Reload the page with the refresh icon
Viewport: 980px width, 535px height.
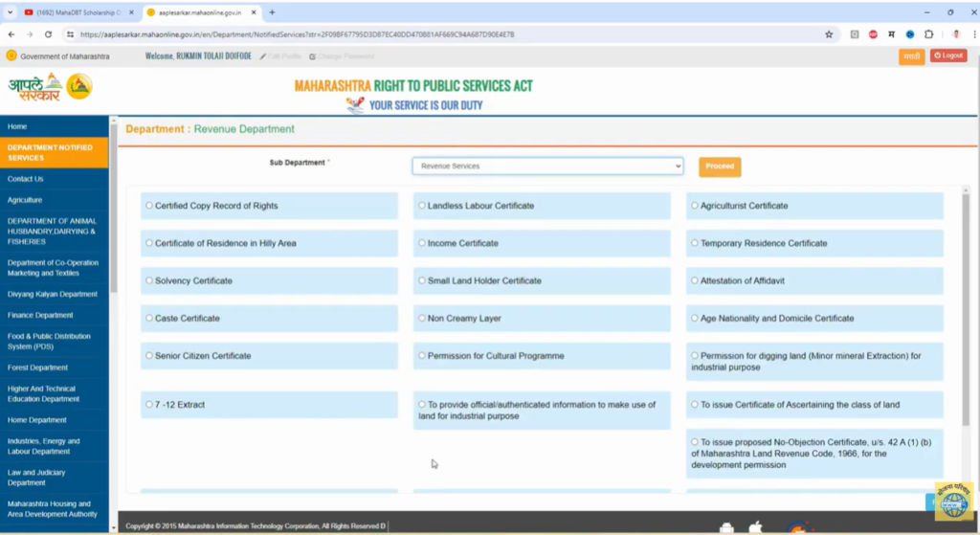pos(48,34)
